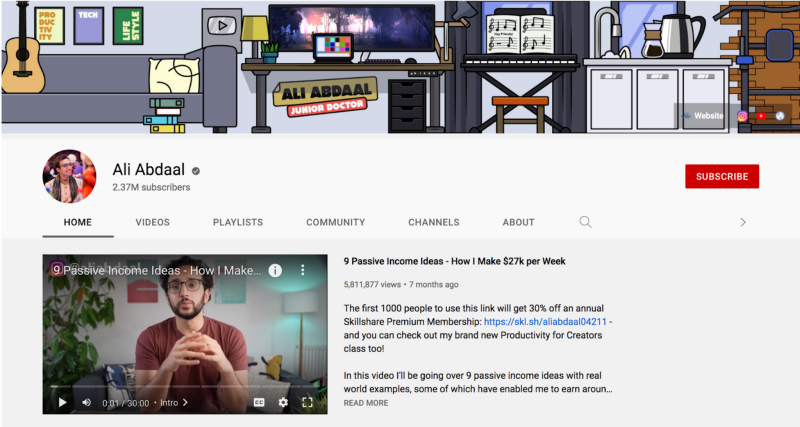This screenshot has height=427, width=800.
Task: Click the verified badge next to name
Action: coord(196,171)
